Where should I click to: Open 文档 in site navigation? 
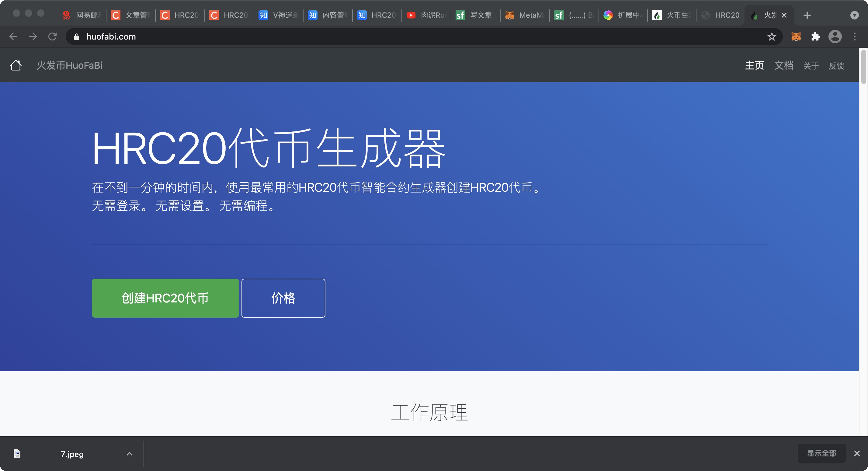coord(784,65)
